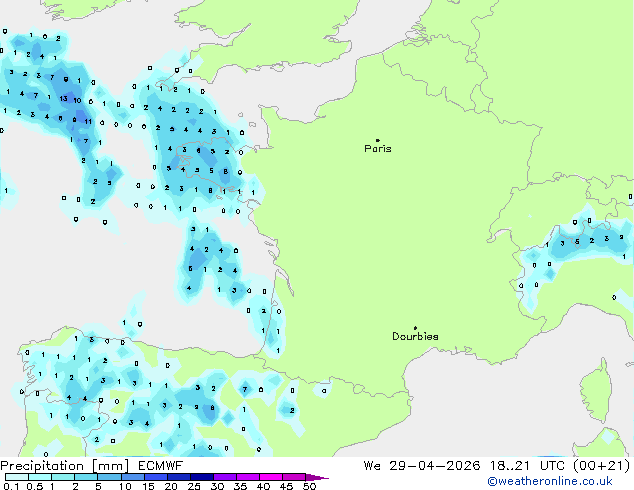Click the 2–5 mm legend color swatch
634x490 pixels.
tap(86, 477)
